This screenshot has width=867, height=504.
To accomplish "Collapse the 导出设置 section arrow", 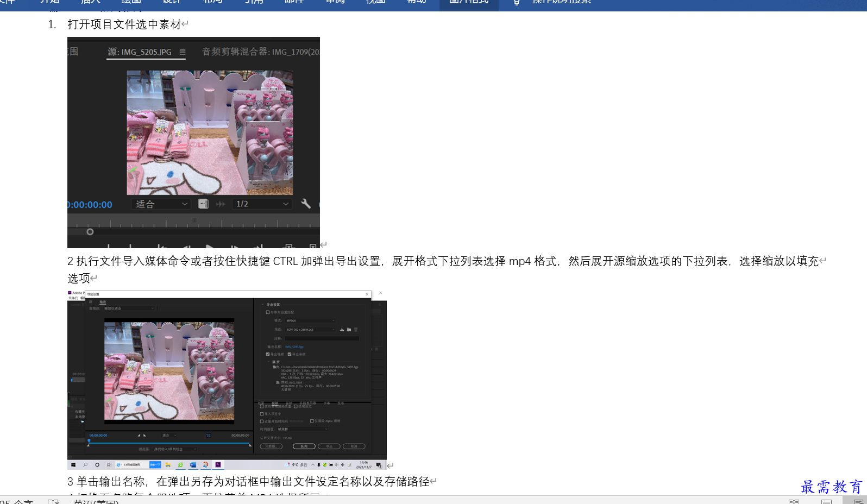I will 262,305.
